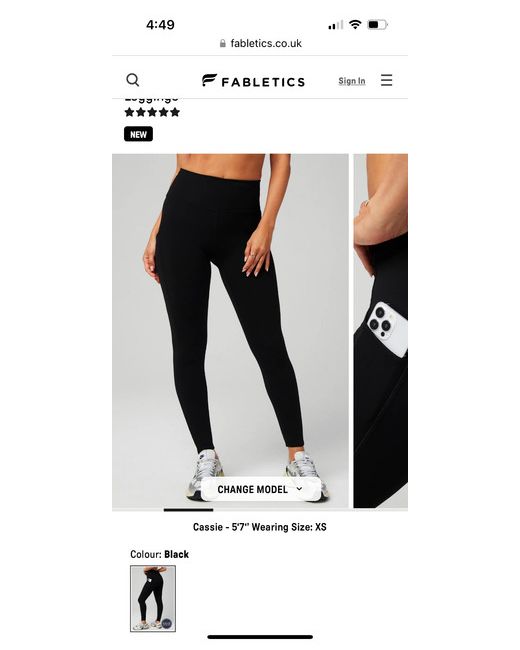The image size is (520, 650).
Task: Open the search magnifier icon
Action: coord(133,80)
